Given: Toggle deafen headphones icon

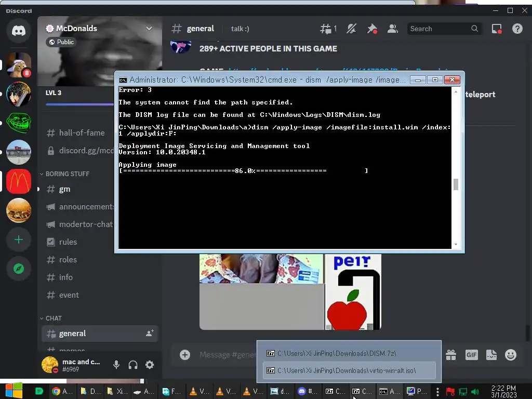Looking at the screenshot, I should click(x=133, y=365).
